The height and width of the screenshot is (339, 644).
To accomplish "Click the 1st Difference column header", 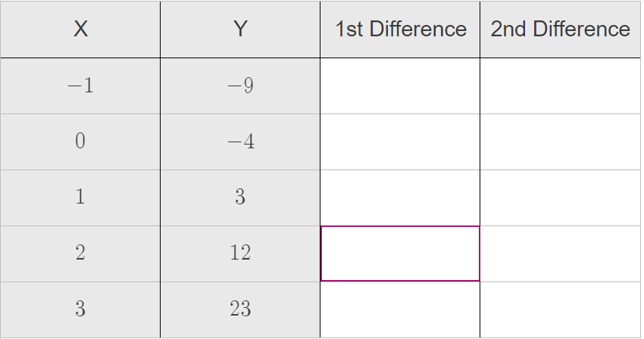I will (400, 30).
